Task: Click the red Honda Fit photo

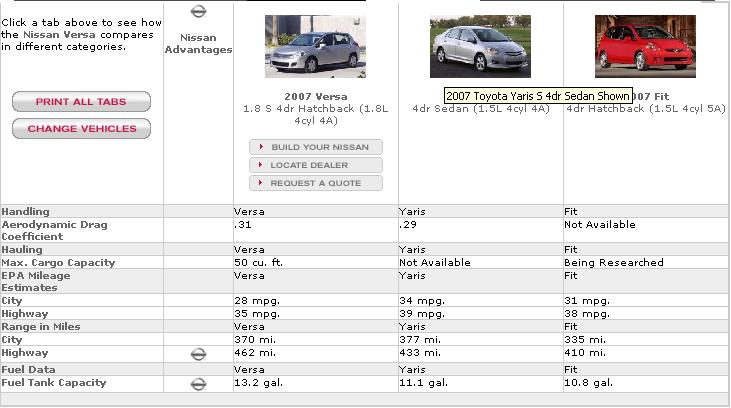Action: click(x=645, y=46)
